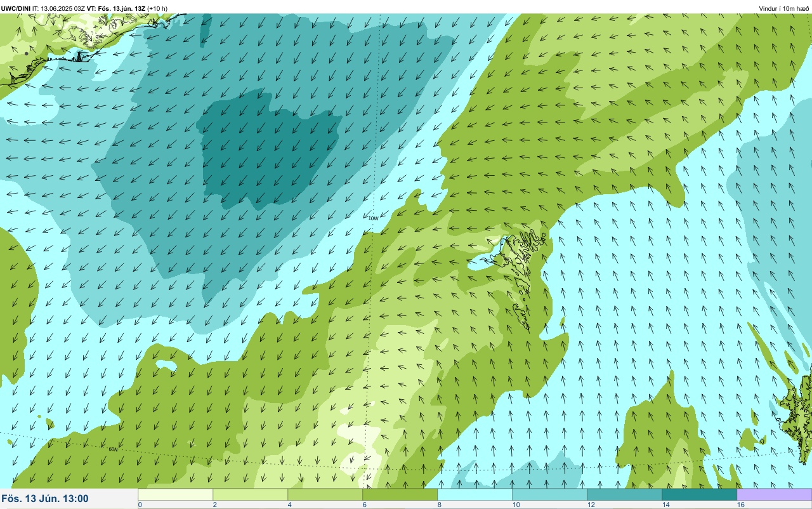Click the '10W' longitude label on map
Screen dimensions: 812x509
373,218
